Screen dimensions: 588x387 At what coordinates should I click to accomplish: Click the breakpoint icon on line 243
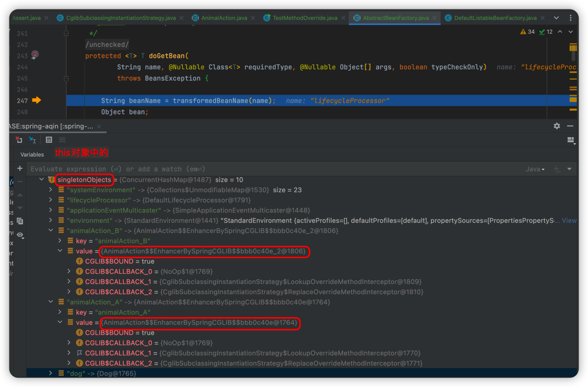click(35, 54)
